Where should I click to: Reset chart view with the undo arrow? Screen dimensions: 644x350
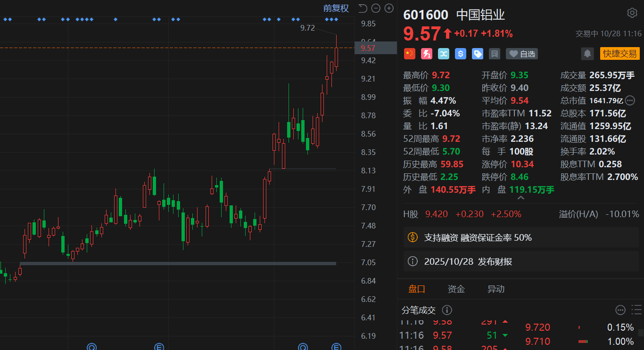point(363,8)
